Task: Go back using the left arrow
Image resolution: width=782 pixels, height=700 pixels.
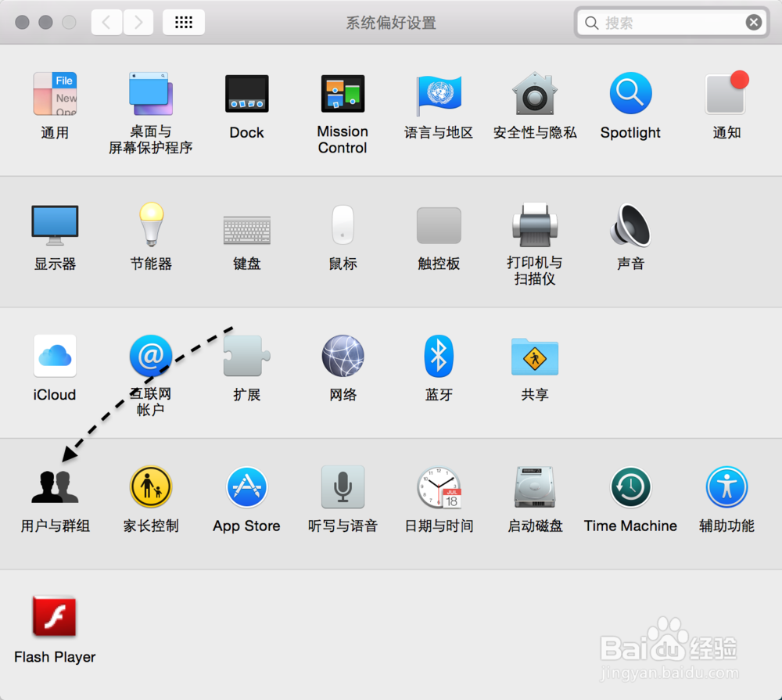Action: pyautogui.click(x=106, y=22)
